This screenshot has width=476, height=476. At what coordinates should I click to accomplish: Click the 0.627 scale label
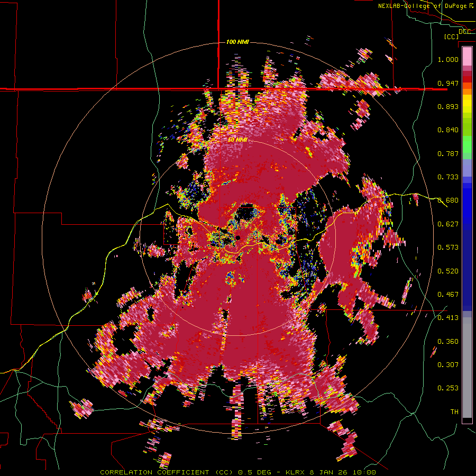[x=448, y=224]
